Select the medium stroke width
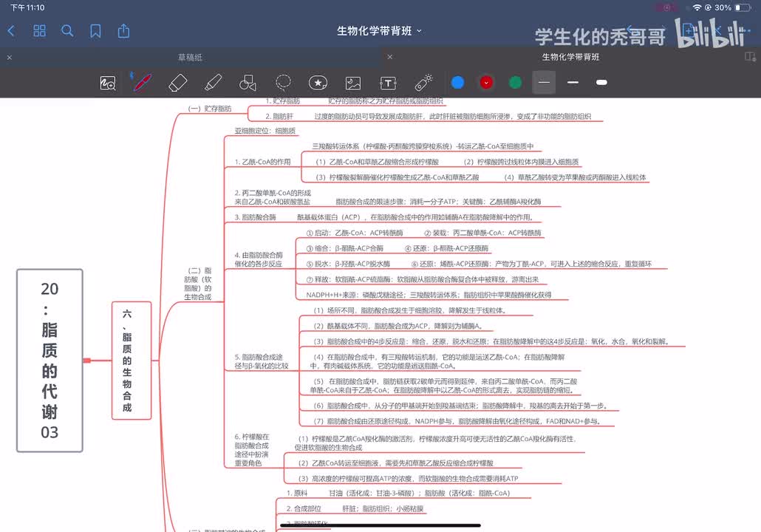This screenshot has height=532, width=761. pos(573,83)
